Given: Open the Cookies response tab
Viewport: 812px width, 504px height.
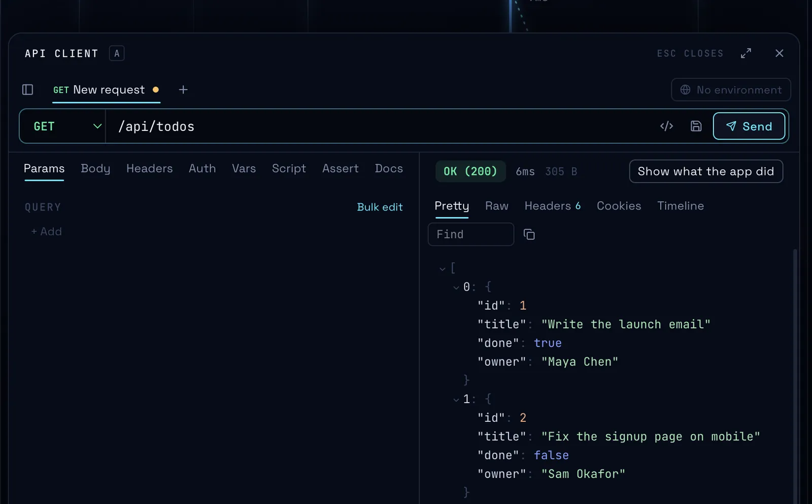Looking at the screenshot, I should 619,206.
